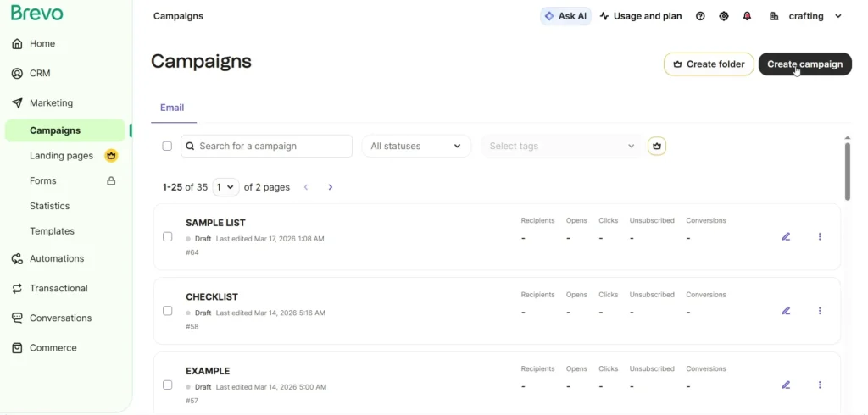Go to the next page arrow
Viewport: 868px width, 415px height.
[x=331, y=187]
